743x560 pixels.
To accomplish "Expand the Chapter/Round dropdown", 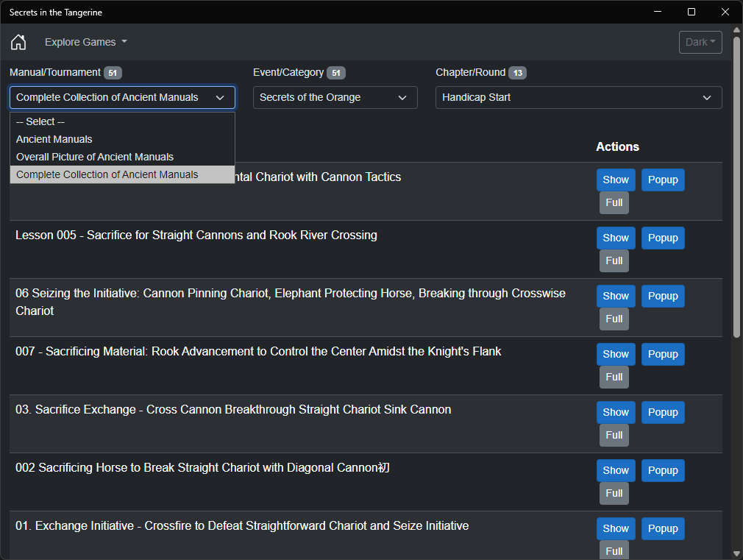I will point(578,97).
